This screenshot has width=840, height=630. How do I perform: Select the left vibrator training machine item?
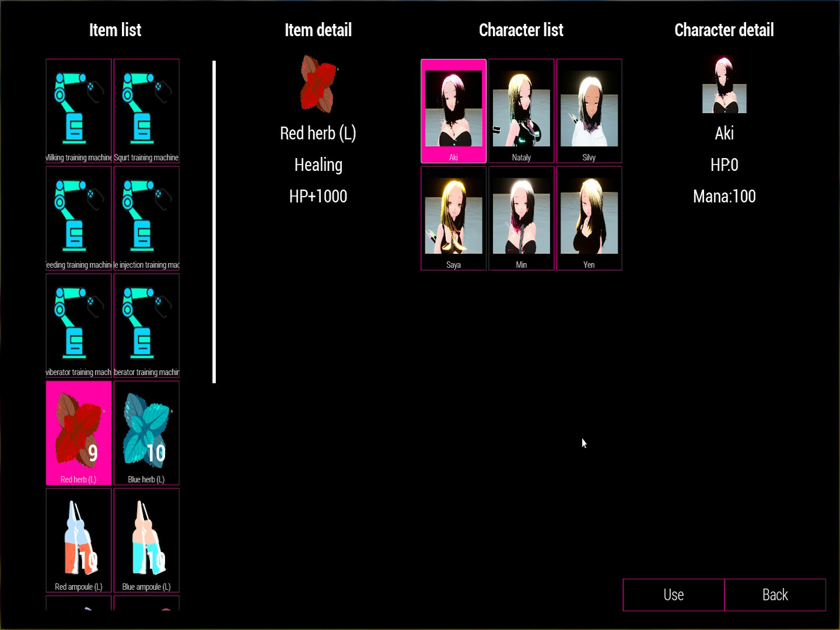coord(79,325)
